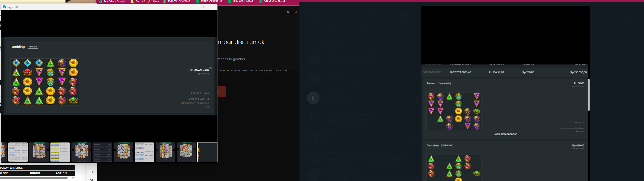This screenshot has height=181, width=644.
Task: Open the OSPM YT & FB bookmark
Action: (273, 2)
